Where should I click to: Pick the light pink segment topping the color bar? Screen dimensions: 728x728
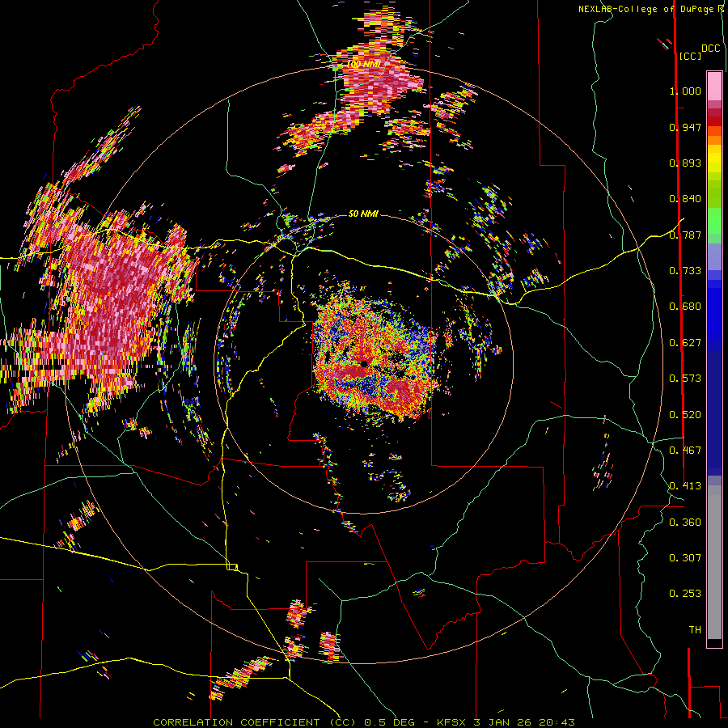(x=714, y=86)
